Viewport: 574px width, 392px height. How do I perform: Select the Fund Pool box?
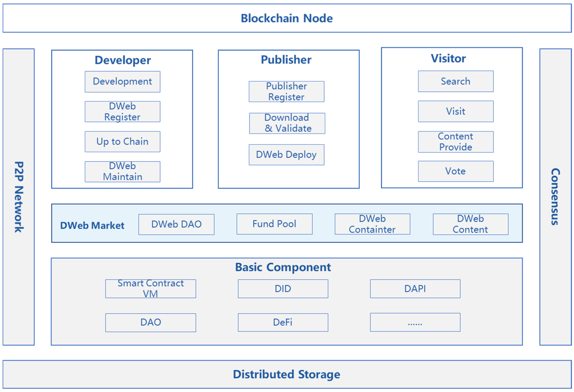pos(274,224)
